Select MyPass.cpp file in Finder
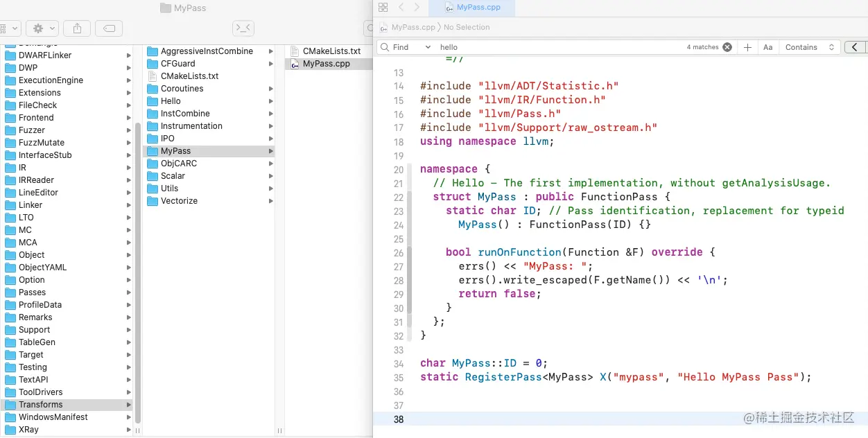Viewport: 868px width, 438px height. [329, 64]
